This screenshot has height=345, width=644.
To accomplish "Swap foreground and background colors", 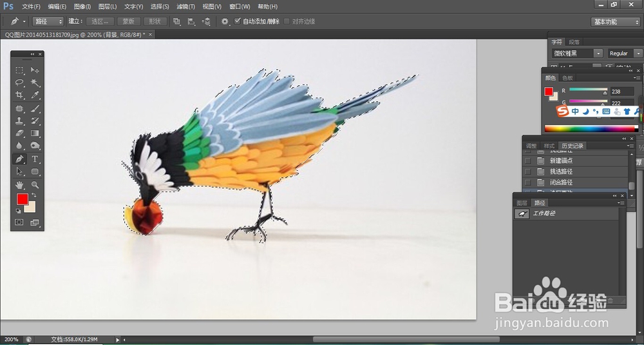I will pos(33,195).
